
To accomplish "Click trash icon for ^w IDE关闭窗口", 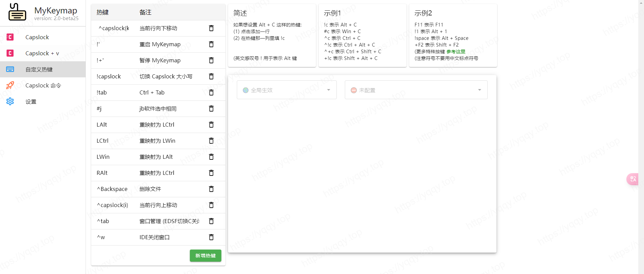I will (211, 237).
